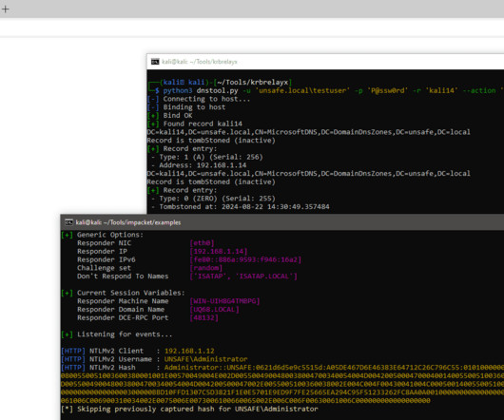Click Don't Respond To Names ISATAP value
The height and width of the screenshot is (420, 504).
[x=243, y=277]
